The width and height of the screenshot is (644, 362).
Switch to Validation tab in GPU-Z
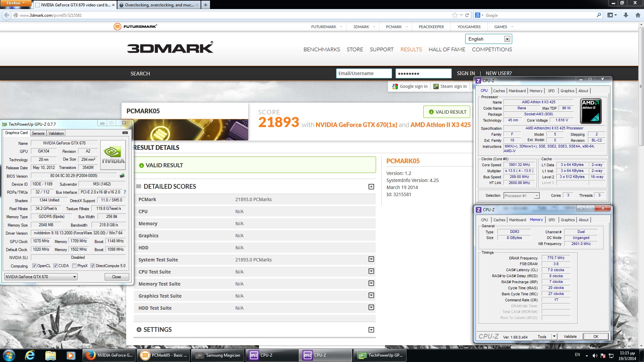[56, 133]
